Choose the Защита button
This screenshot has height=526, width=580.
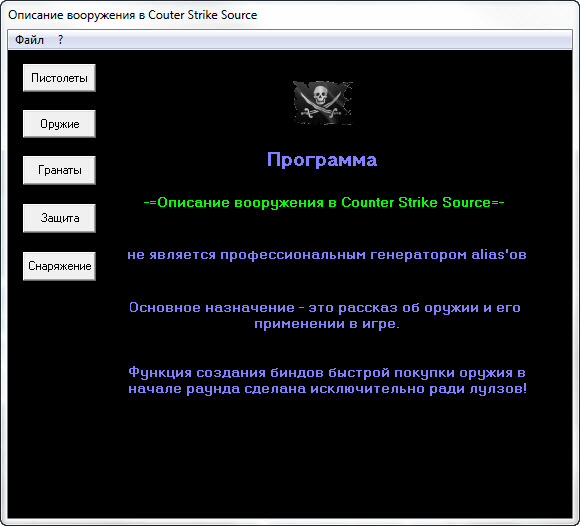59,218
